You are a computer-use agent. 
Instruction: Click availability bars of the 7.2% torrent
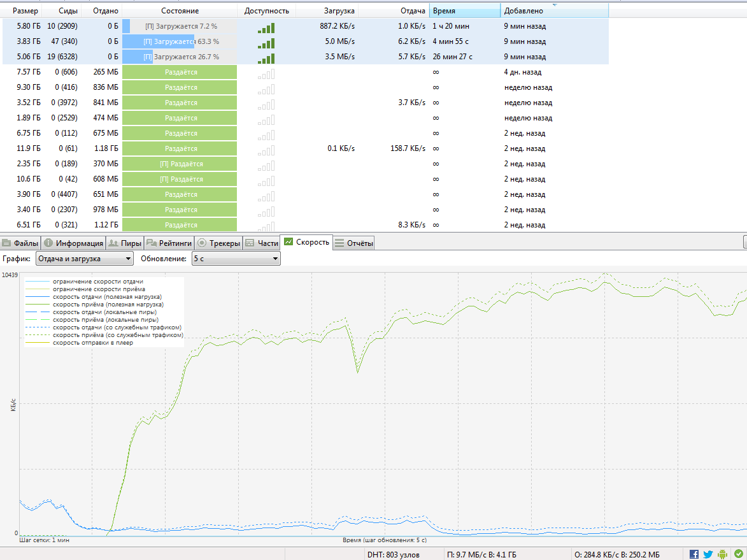266,27
